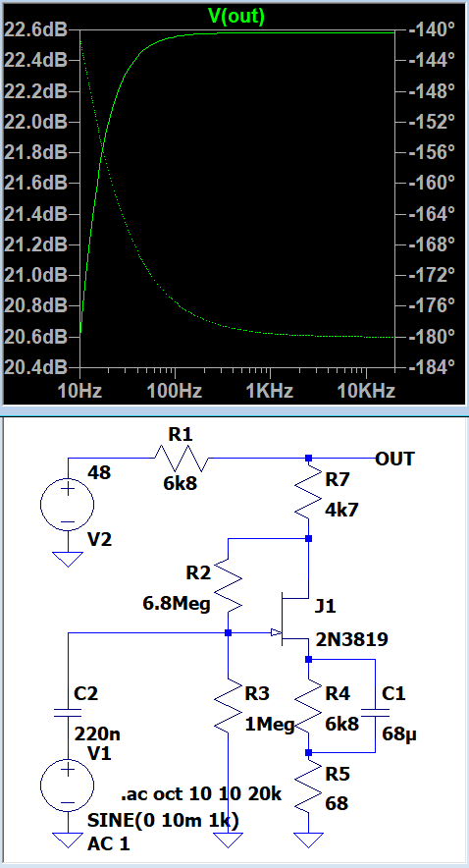Viewport: 469px width, 868px height.
Task: Click the 48 voltage value of V2
Action: pyautogui.click(x=98, y=472)
